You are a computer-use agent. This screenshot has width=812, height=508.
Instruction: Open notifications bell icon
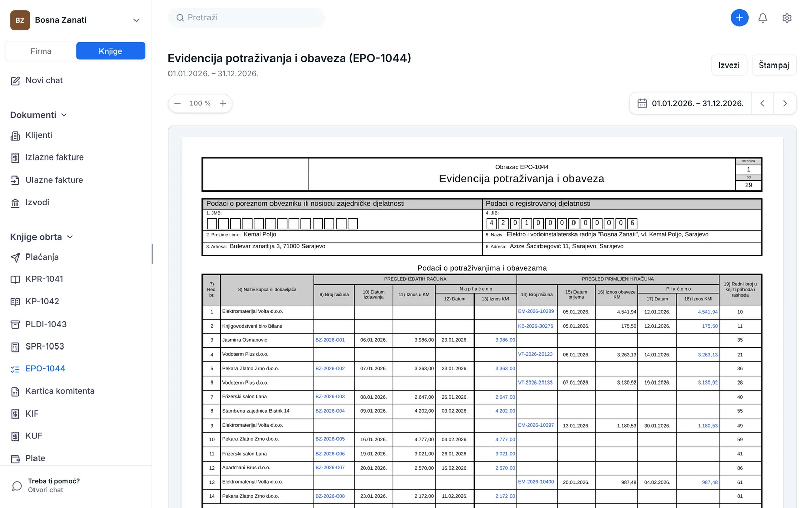(x=763, y=18)
